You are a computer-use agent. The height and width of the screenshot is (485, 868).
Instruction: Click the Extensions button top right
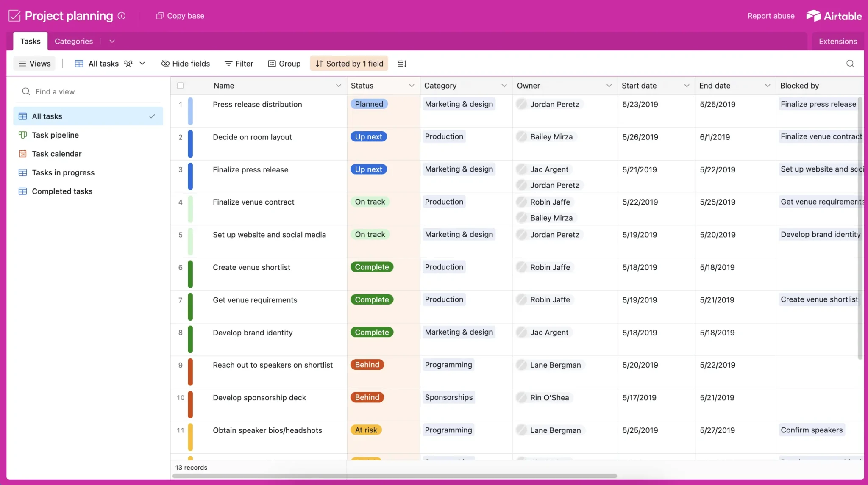click(839, 41)
